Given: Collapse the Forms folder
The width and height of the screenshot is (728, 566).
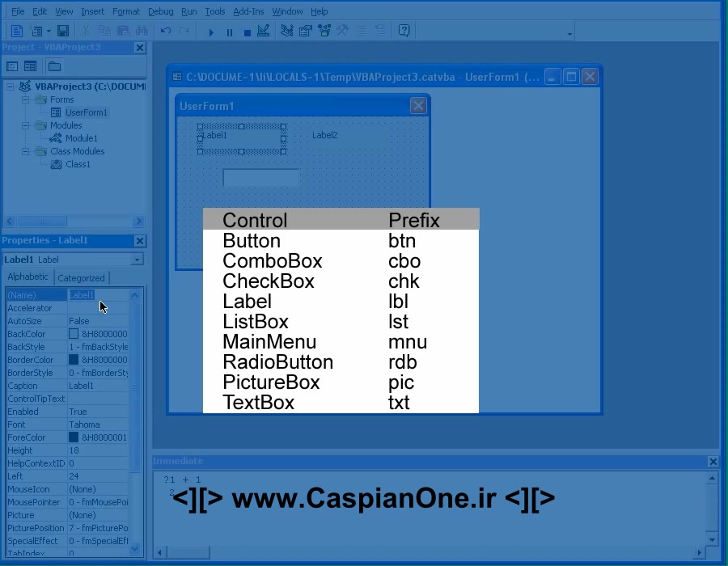Looking at the screenshot, I should (27, 99).
